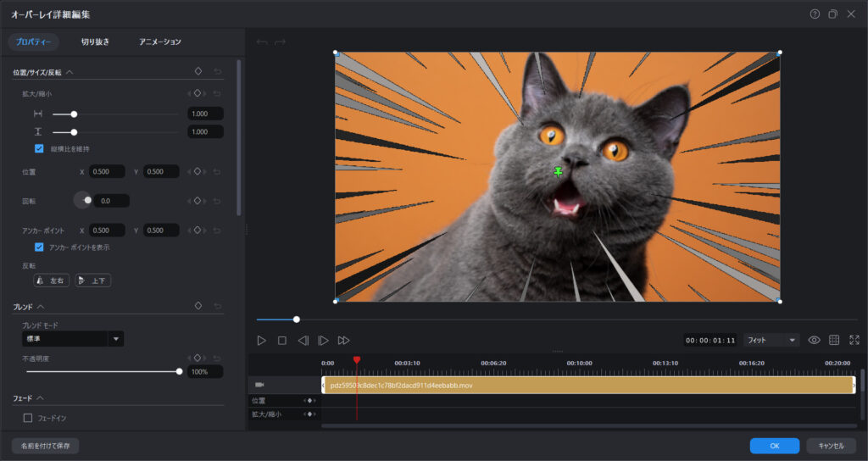Step to previous frame
The image size is (868, 461).
(303, 340)
